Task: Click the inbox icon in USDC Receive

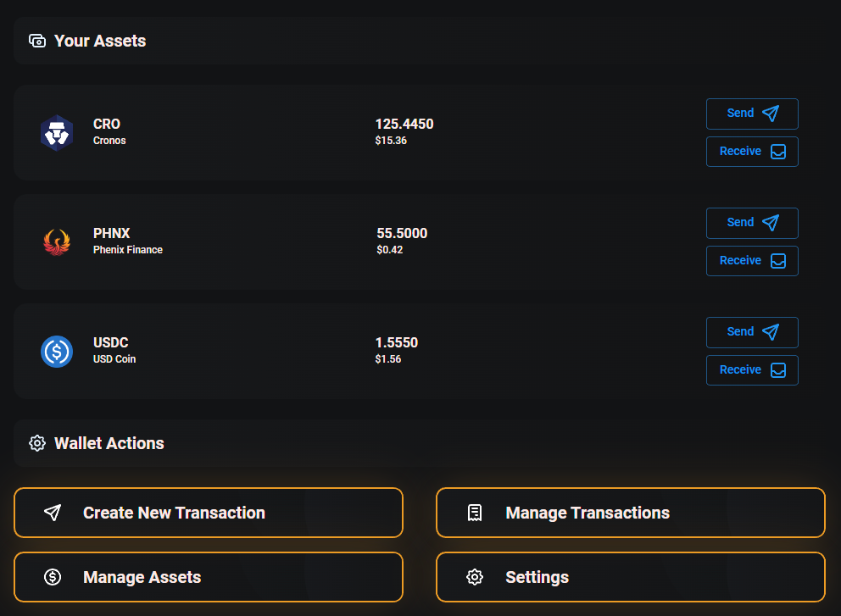Action: point(778,370)
